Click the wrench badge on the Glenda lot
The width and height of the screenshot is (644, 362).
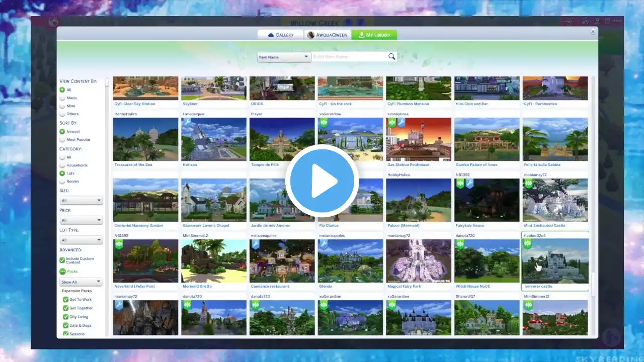click(324, 244)
